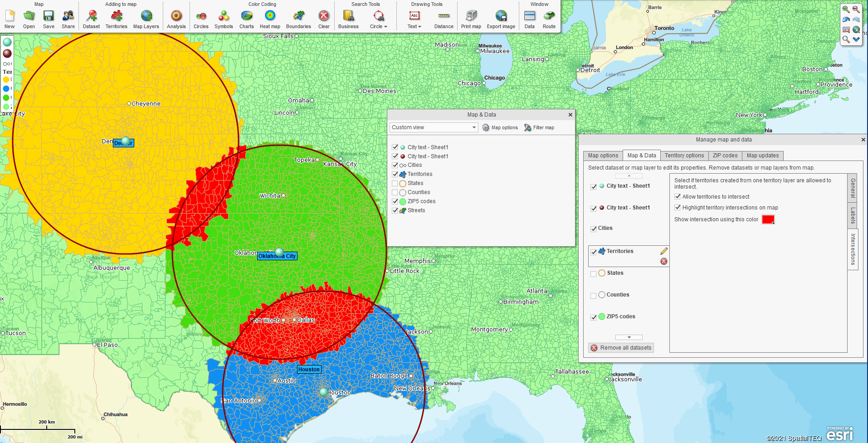Save the current map
The height and width of the screenshot is (443, 868).
49,19
